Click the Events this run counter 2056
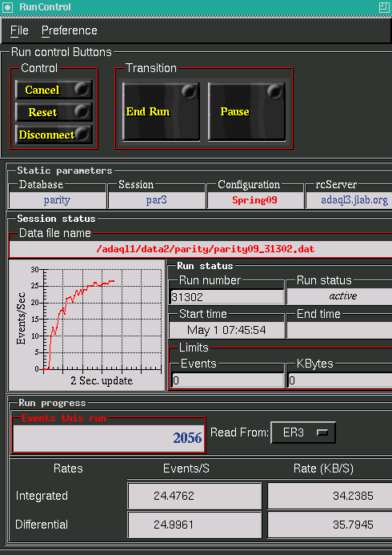 [109, 438]
